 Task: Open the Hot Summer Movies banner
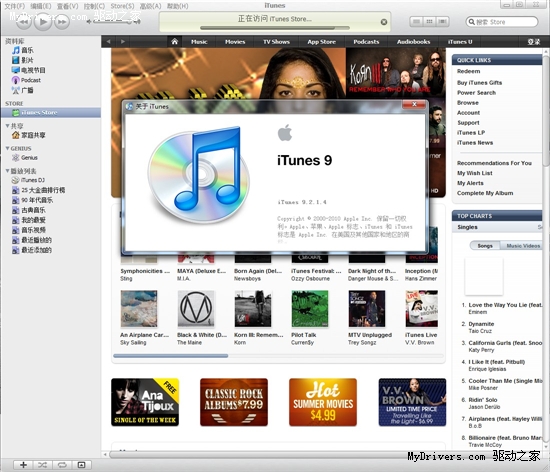(x=323, y=402)
